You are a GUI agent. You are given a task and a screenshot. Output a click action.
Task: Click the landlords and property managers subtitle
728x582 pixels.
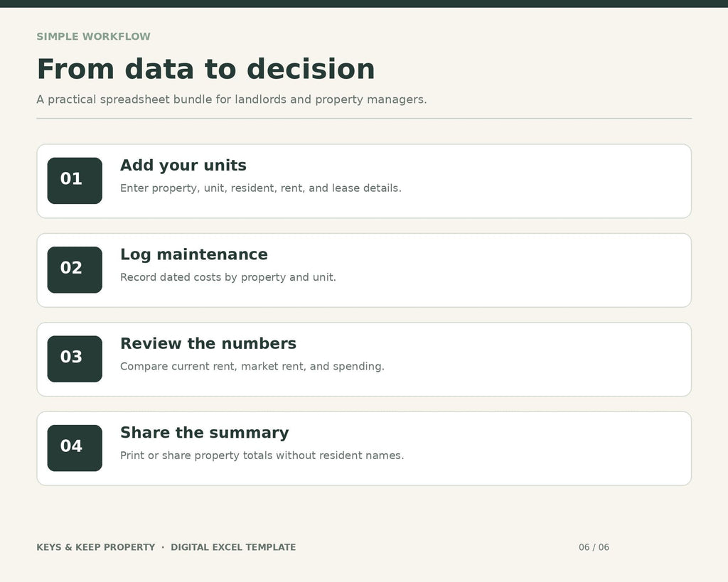(232, 99)
